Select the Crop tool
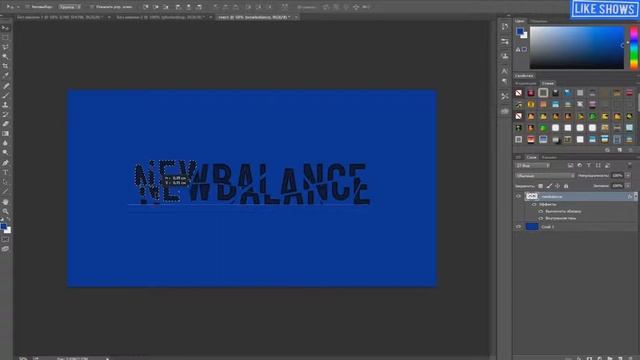 click(5, 66)
